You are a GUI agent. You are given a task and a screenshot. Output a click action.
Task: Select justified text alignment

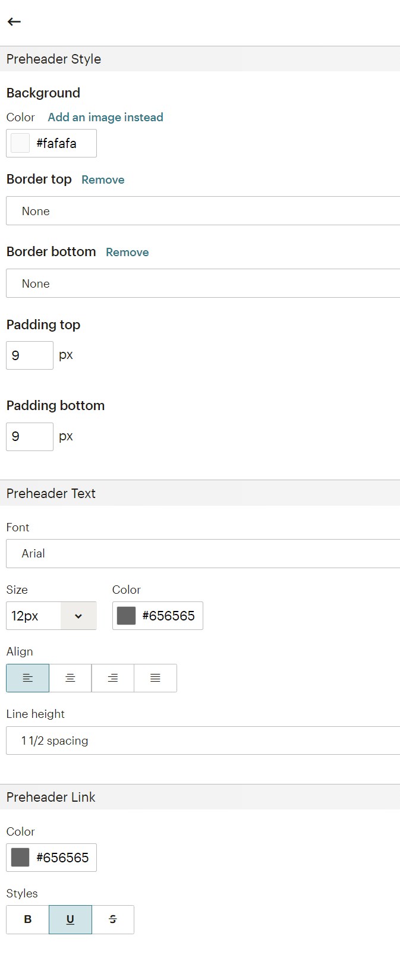tap(155, 678)
